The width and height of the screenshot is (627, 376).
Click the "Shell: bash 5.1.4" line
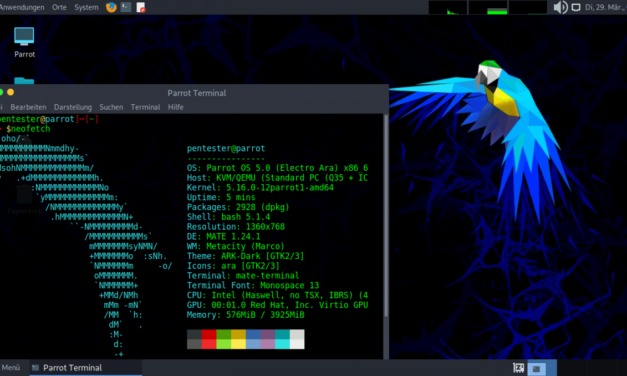tap(228, 217)
